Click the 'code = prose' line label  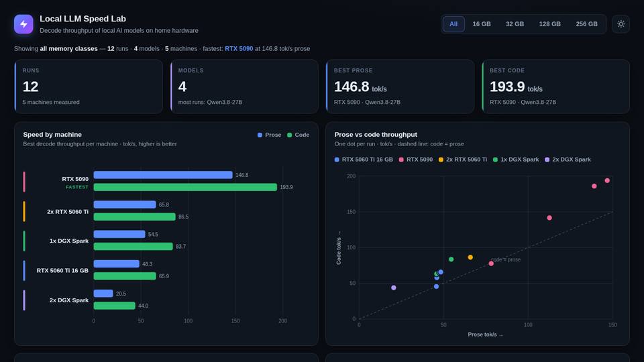coord(506,259)
